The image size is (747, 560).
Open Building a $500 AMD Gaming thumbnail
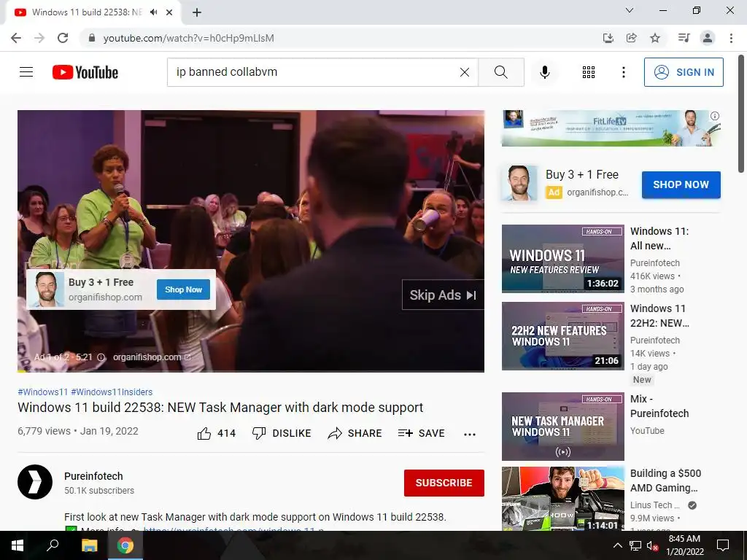[x=563, y=499]
